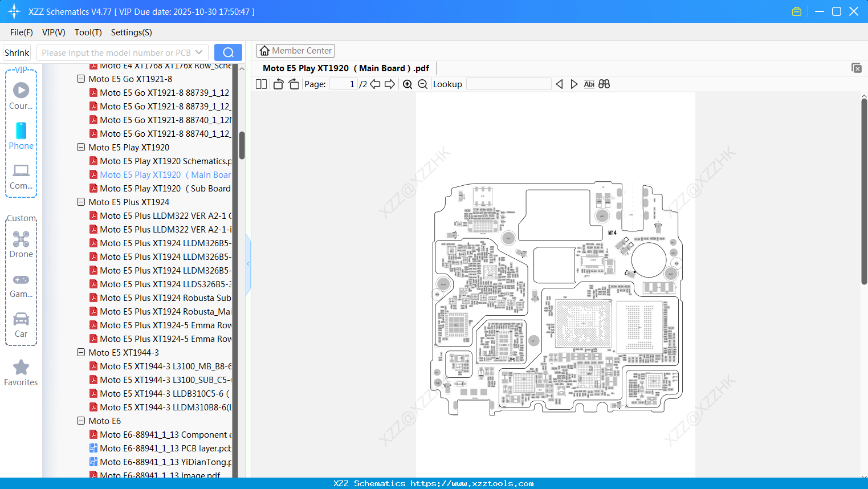Open Moto E6-88941_1_13 Component file
Screen dimensions: 868x489
coord(160,435)
